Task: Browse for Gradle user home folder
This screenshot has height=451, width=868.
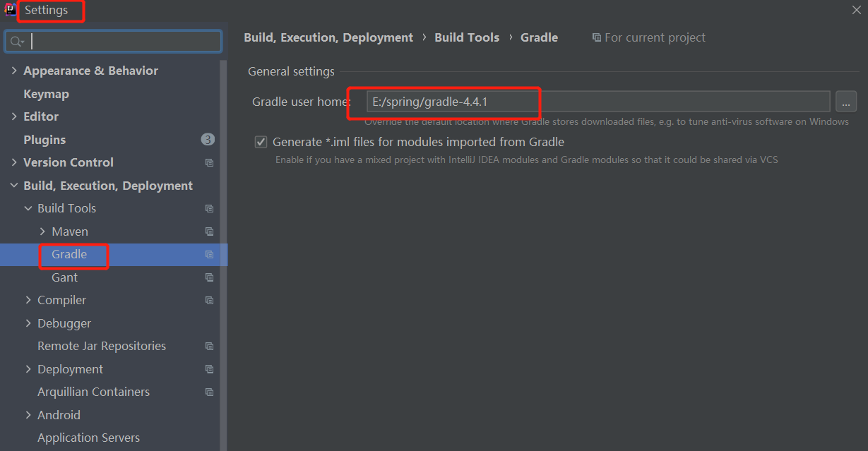Action: [846, 102]
